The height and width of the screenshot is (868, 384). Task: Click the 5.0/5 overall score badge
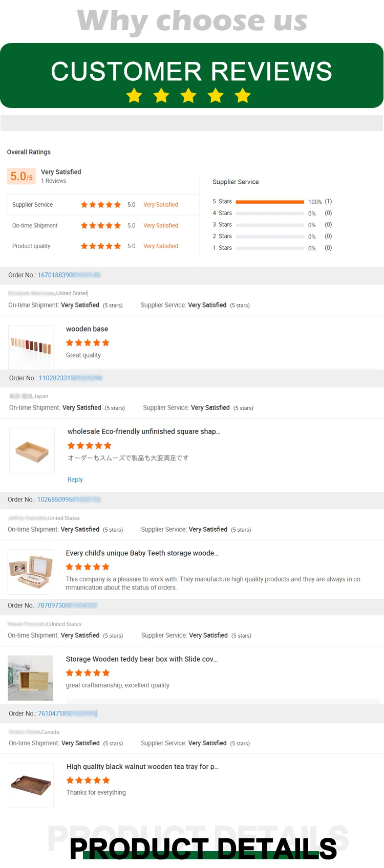point(22,176)
